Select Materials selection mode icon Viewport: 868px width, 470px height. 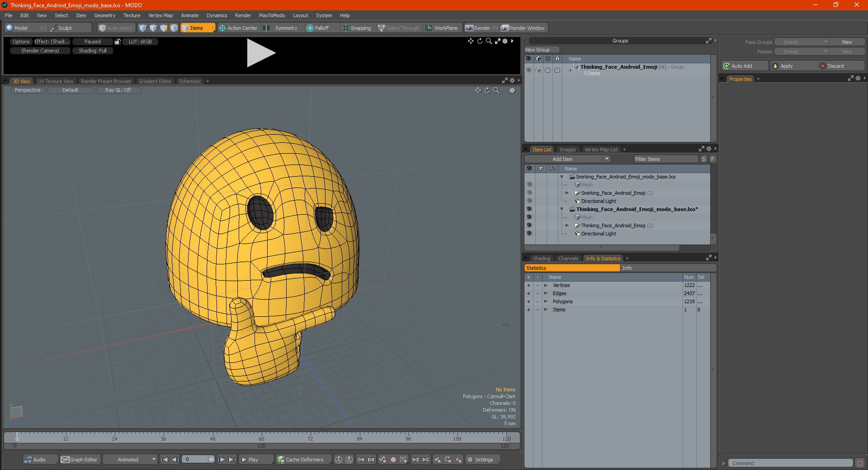coord(174,28)
